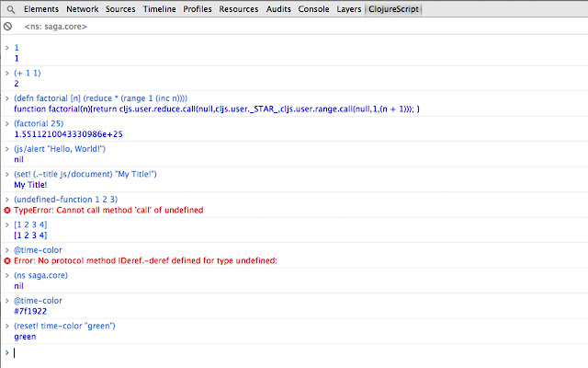Click the (reset! time-color "green") input
Image resolution: width=588 pixels, height=368 pixels.
click(64, 326)
